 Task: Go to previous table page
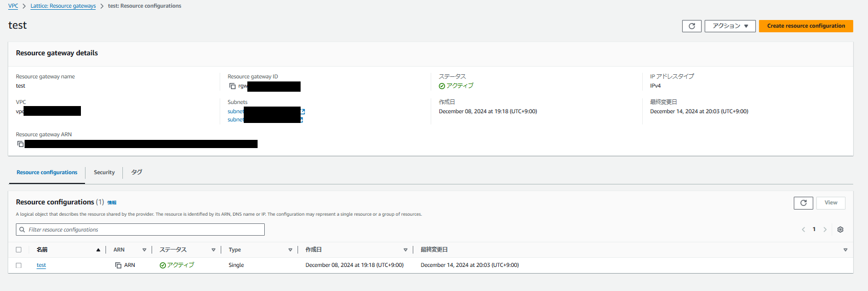(x=803, y=230)
